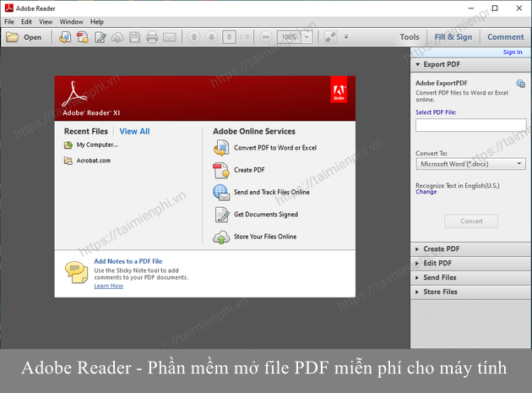
Task: Click the Save floppy disk icon
Action: click(135, 37)
